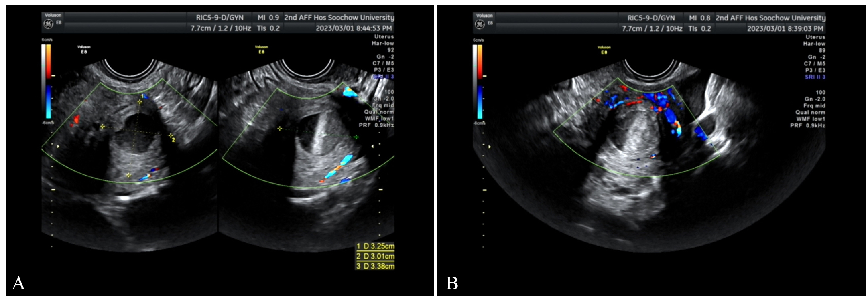Click the GE logo in panel B
Screen dimensions: 868x301
click(480, 24)
